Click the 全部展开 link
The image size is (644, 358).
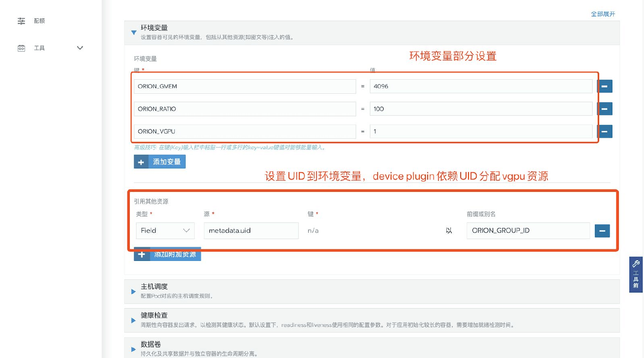pyautogui.click(x=603, y=14)
